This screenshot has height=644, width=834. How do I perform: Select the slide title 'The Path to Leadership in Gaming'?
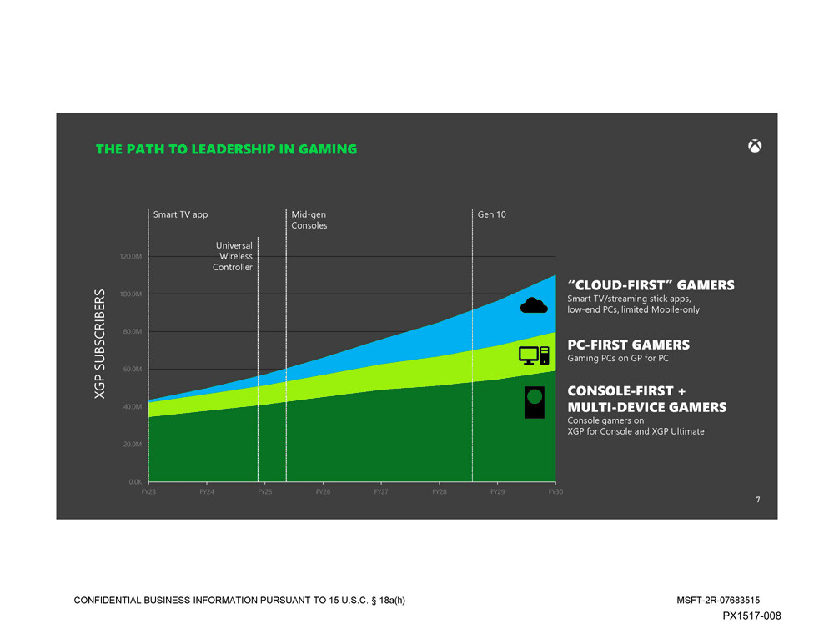226,149
